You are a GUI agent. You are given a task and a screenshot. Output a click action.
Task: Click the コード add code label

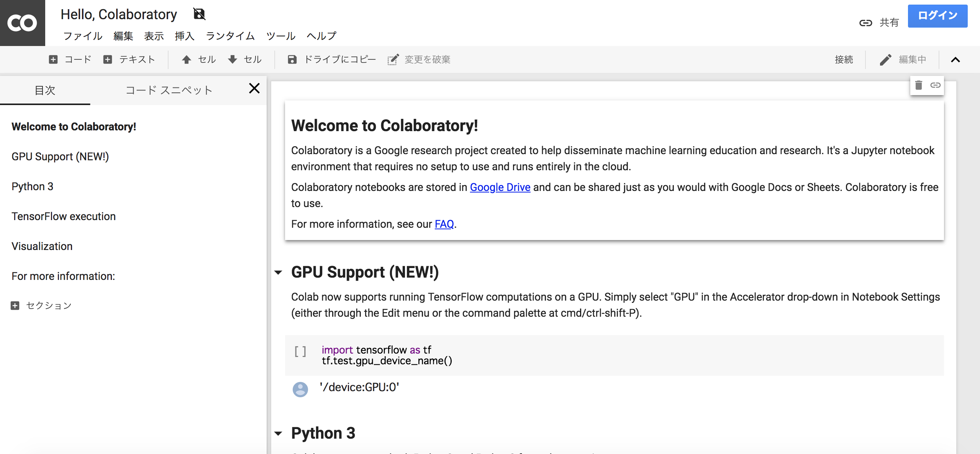(x=78, y=59)
